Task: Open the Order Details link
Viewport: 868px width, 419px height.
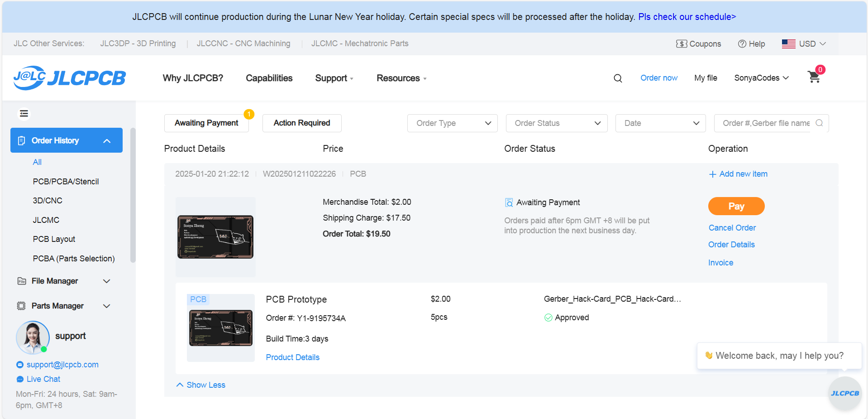Action: (731, 245)
